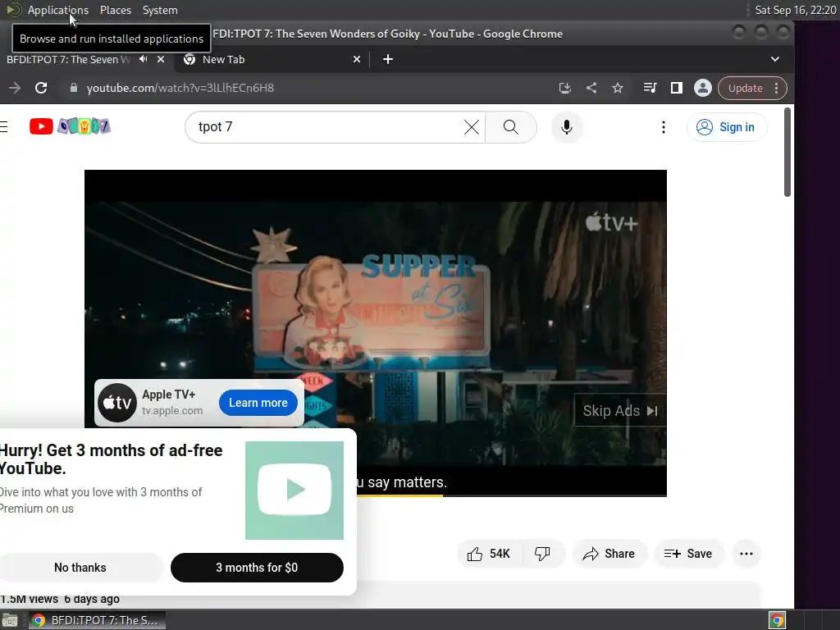The width and height of the screenshot is (840, 630).
Task: Click the ad progress bar
Action: (512, 495)
